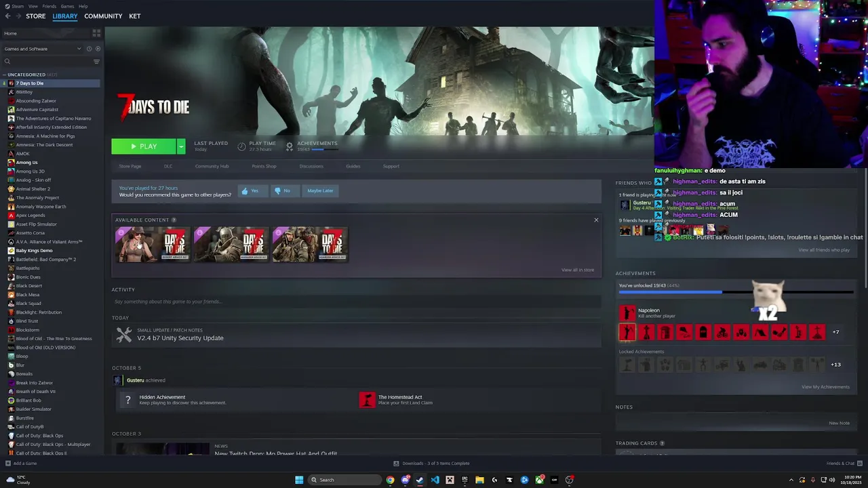Open File Explorer from the taskbar
868x488 pixels.
479,480
